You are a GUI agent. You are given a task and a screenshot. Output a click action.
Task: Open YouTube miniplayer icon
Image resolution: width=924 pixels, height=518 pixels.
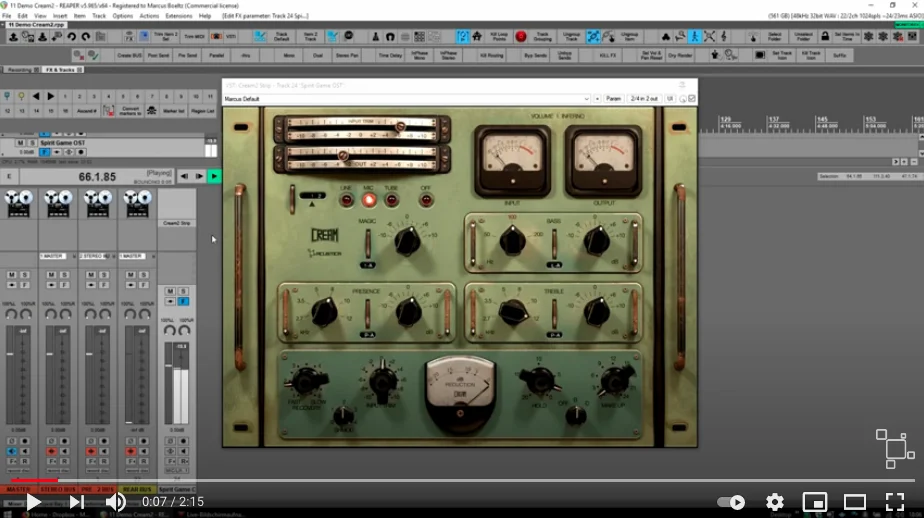coord(814,502)
